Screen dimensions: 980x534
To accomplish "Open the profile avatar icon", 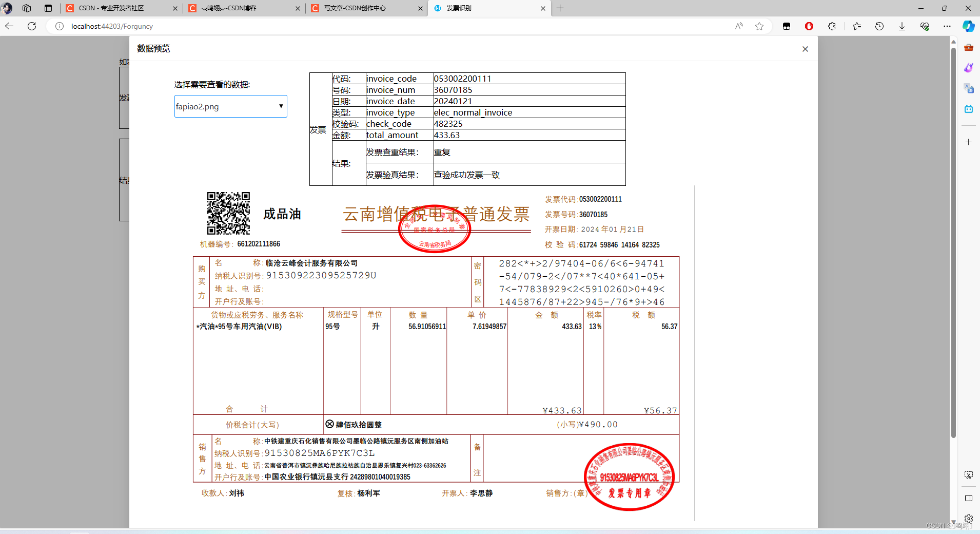I will click(7, 8).
